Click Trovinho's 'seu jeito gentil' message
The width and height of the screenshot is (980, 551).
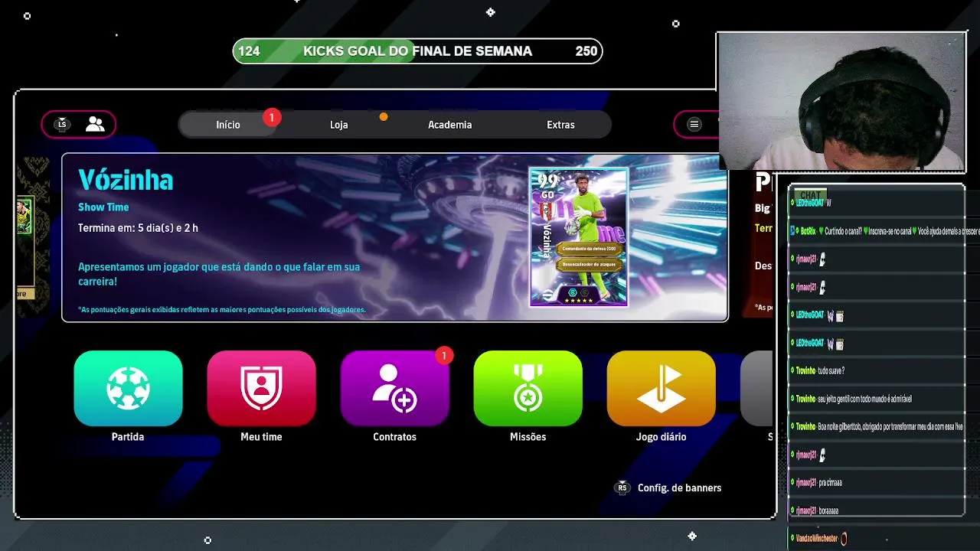click(x=851, y=399)
